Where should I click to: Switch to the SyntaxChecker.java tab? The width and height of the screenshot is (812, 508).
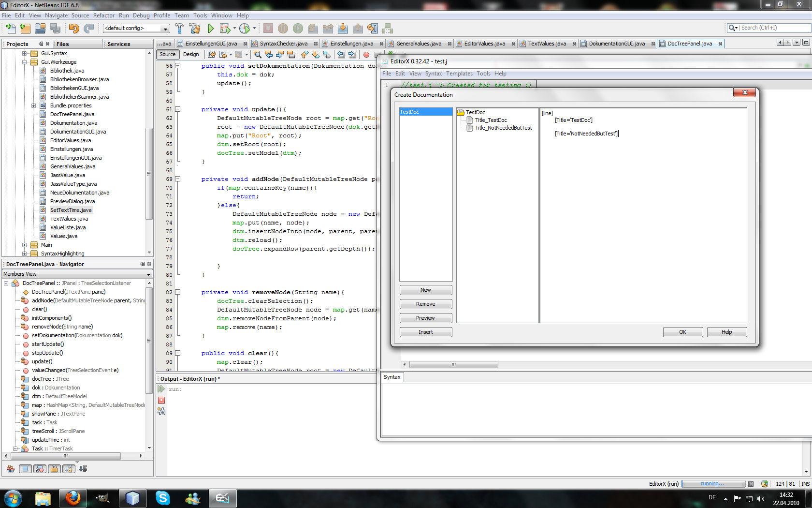(x=284, y=44)
